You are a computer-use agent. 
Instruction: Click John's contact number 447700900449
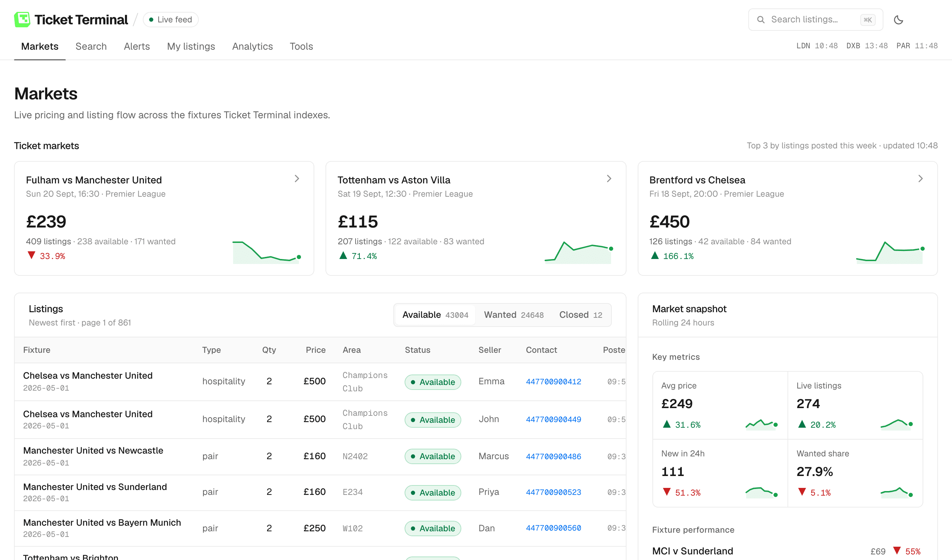553,419
